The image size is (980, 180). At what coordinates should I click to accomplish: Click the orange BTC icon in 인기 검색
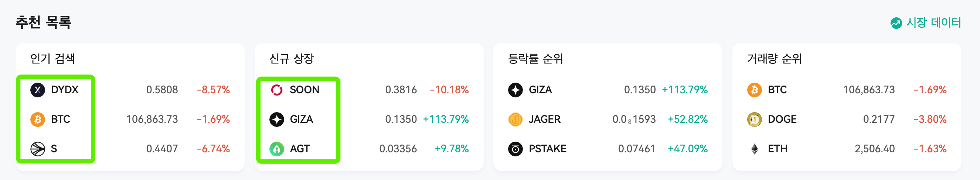[x=38, y=119]
